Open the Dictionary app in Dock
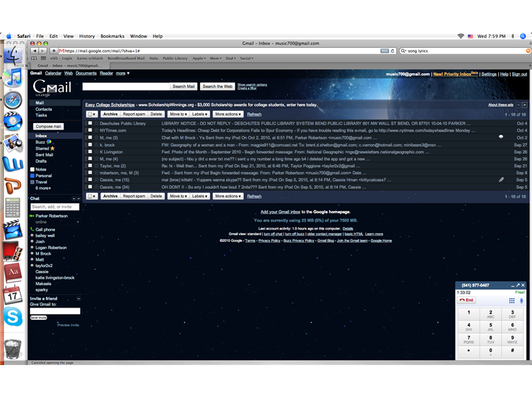Image resolution: width=532 pixels, height=399 pixels. click(13, 273)
